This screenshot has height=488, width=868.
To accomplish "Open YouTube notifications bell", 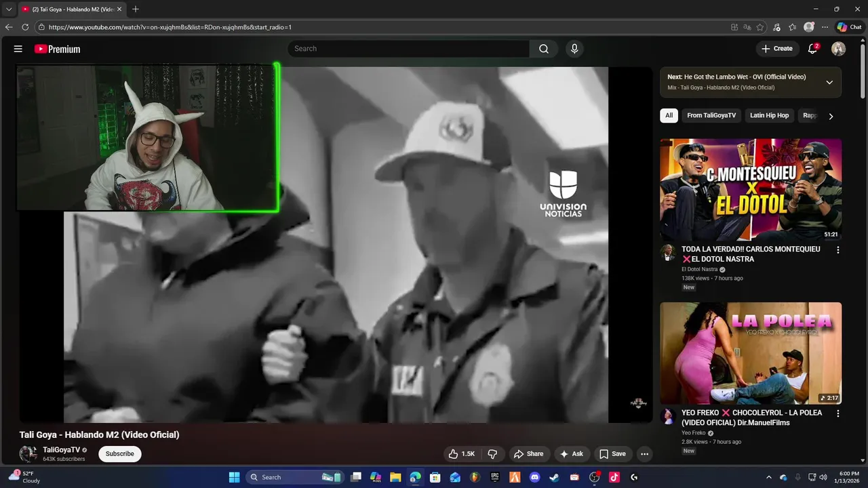I will pos(812,49).
